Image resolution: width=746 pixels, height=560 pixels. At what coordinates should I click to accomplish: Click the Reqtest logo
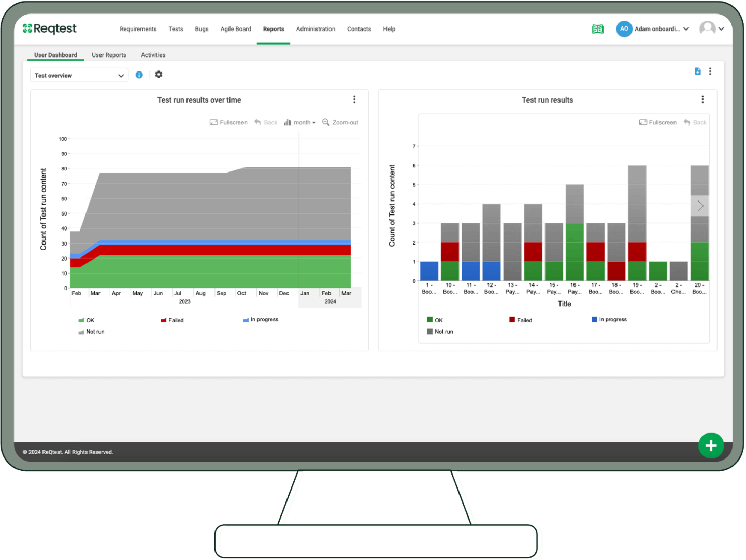[x=50, y=28]
